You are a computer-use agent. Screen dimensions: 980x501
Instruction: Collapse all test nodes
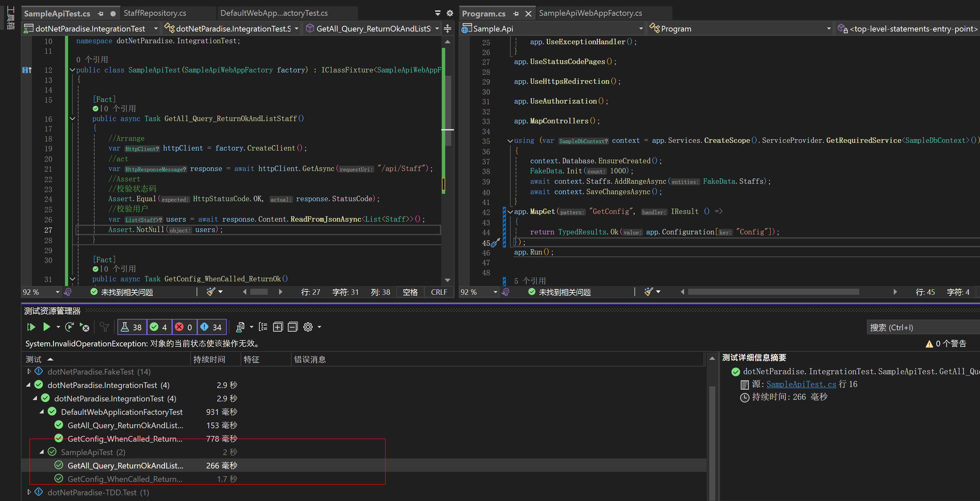(293, 327)
